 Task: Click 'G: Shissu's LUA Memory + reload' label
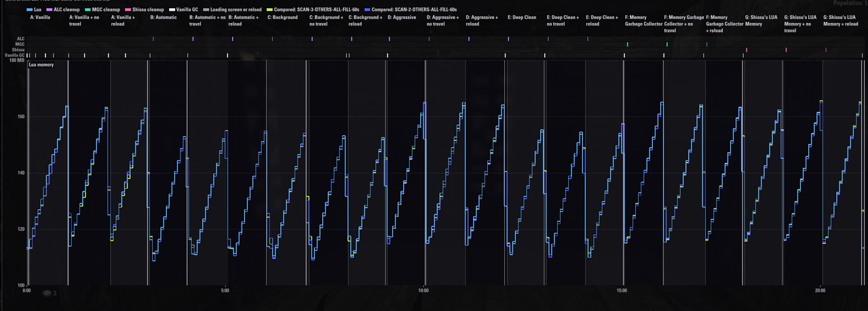pyautogui.click(x=841, y=20)
